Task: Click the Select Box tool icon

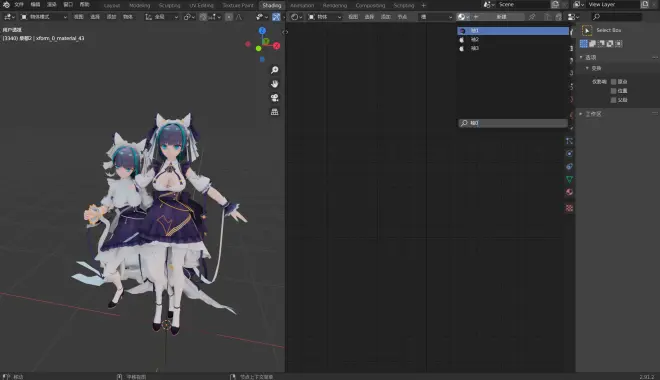Action: (587, 30)
